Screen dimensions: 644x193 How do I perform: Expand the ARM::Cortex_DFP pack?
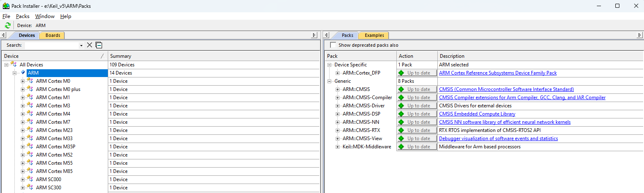pyautogui.click(x=337, y=73)
